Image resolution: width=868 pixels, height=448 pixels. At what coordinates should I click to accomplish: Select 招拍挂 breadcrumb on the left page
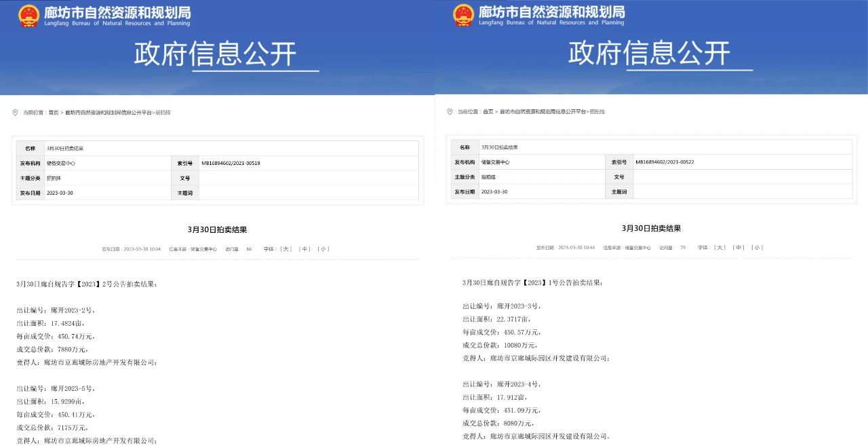(x=163, y=113)
